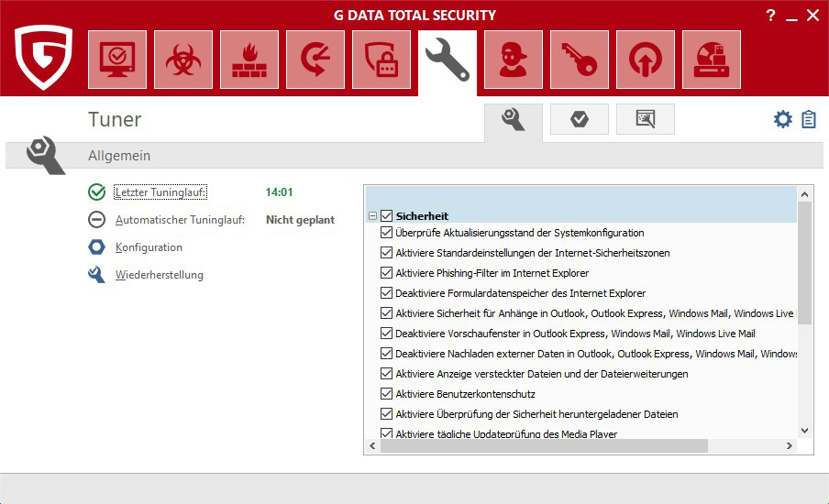Open the Password Manager shield-lock icon
The image size is (829, 504).
[381, 60]
